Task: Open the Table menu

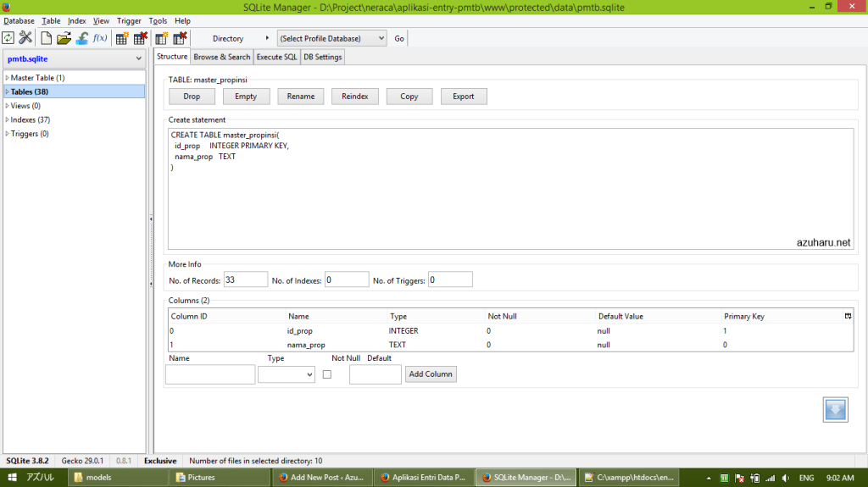Action: pos(51,21)
